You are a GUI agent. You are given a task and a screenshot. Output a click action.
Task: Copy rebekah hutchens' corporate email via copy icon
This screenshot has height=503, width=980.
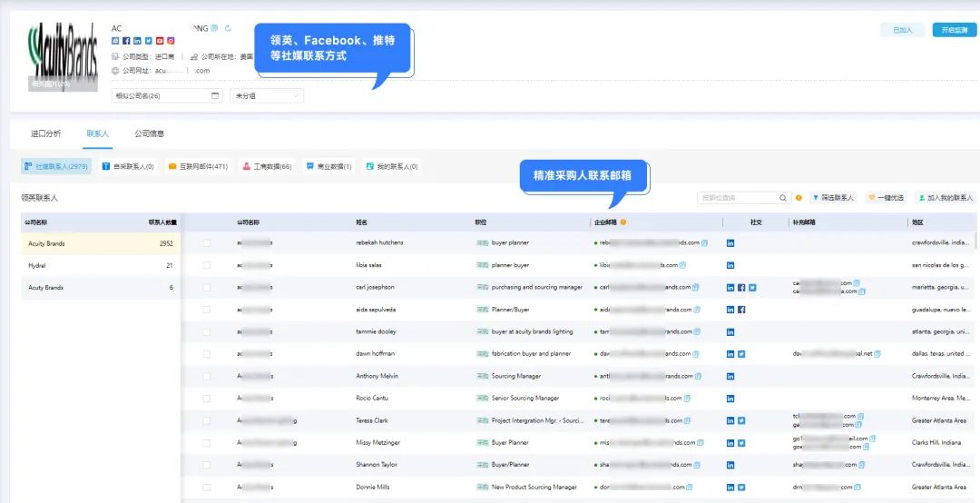click(704, 242)
